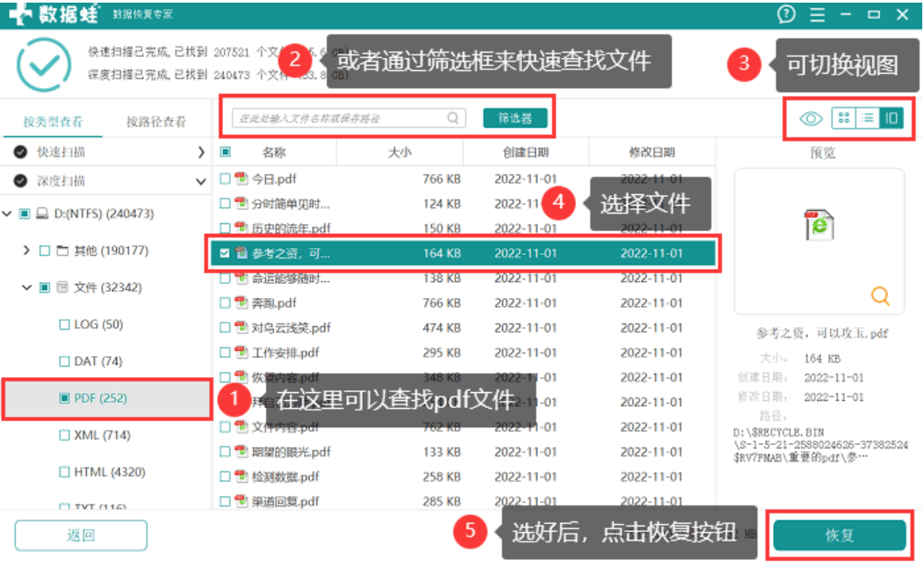Sort by 修改日期 column header
Image resolution: width=924 pixels, height=567 pixels.
click(x=652, y=152)
